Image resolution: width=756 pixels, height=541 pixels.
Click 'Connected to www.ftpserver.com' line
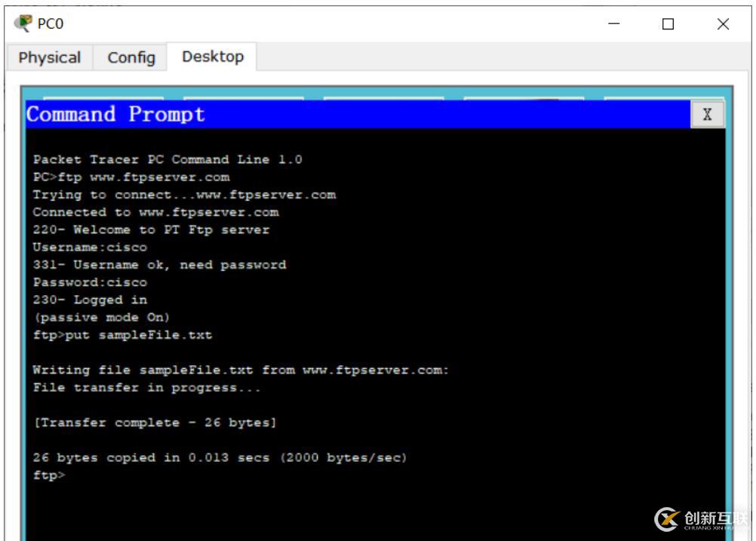(155, 213)
